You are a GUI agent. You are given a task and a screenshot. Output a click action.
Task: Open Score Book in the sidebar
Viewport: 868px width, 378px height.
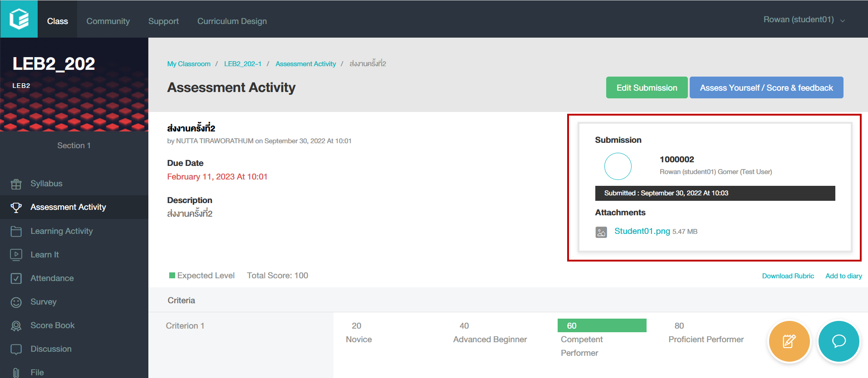[74, 325]
